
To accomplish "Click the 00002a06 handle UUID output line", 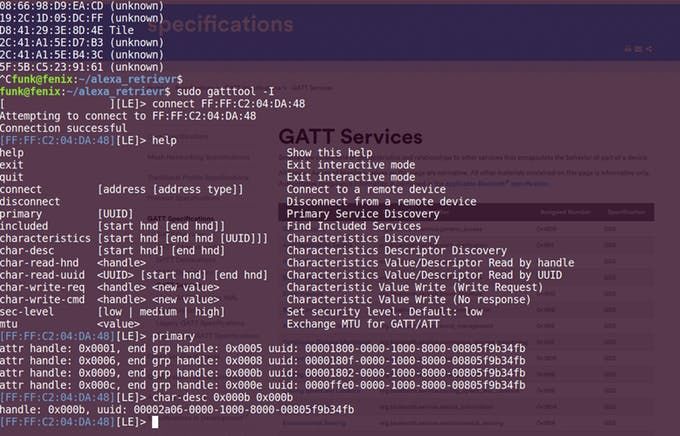I will pos(177,410).
